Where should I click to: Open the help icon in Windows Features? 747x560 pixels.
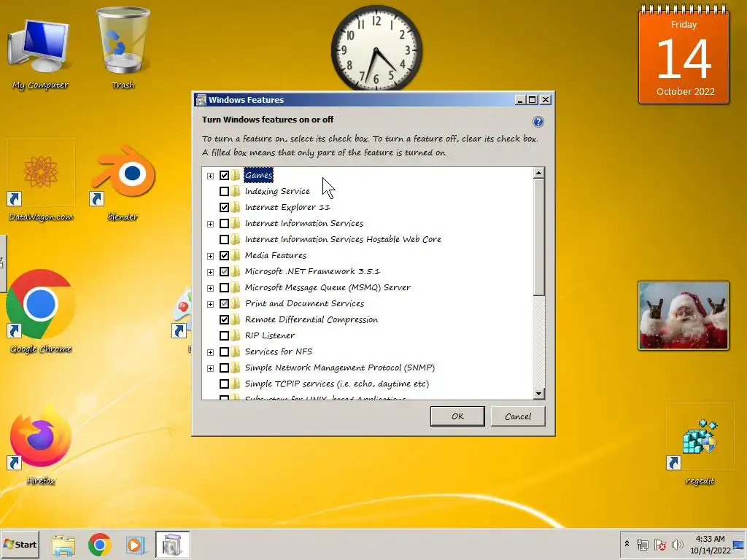tap(538, 122)
